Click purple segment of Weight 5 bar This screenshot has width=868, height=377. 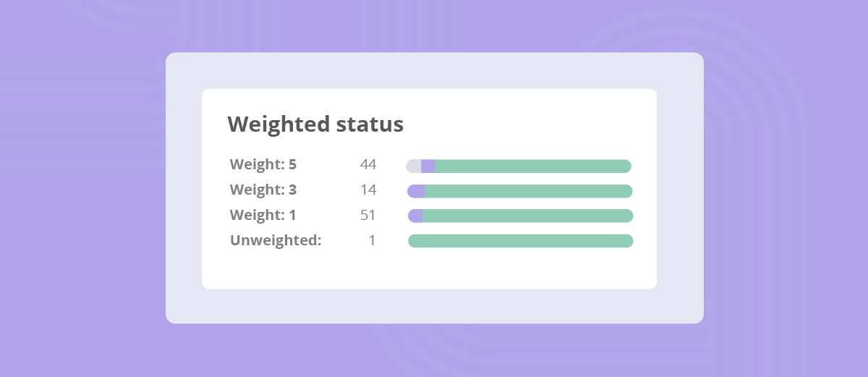[x=428, y=166]
